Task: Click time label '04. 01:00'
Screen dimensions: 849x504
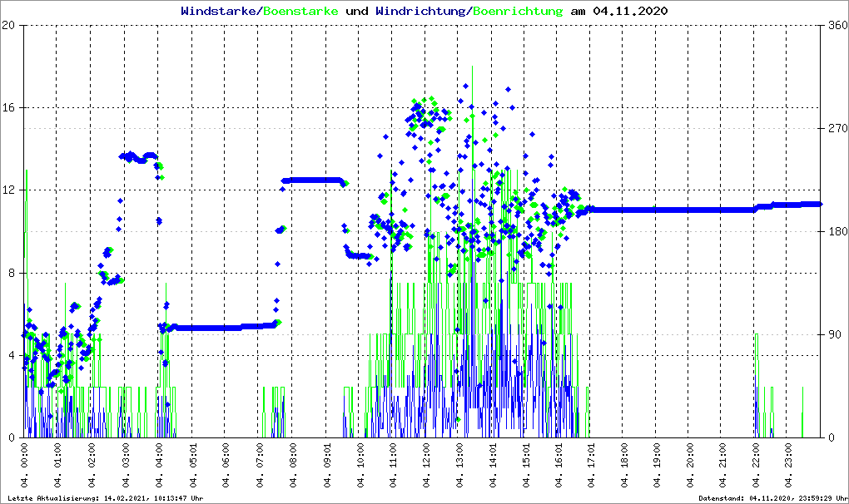Action: pos(57,465)
